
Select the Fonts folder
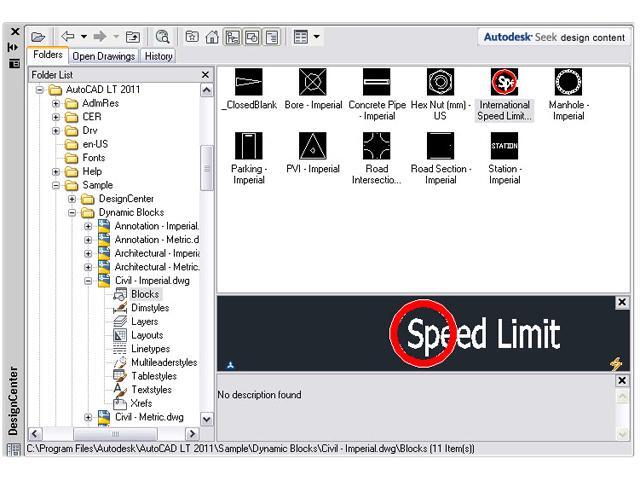[x=93, y=158]
